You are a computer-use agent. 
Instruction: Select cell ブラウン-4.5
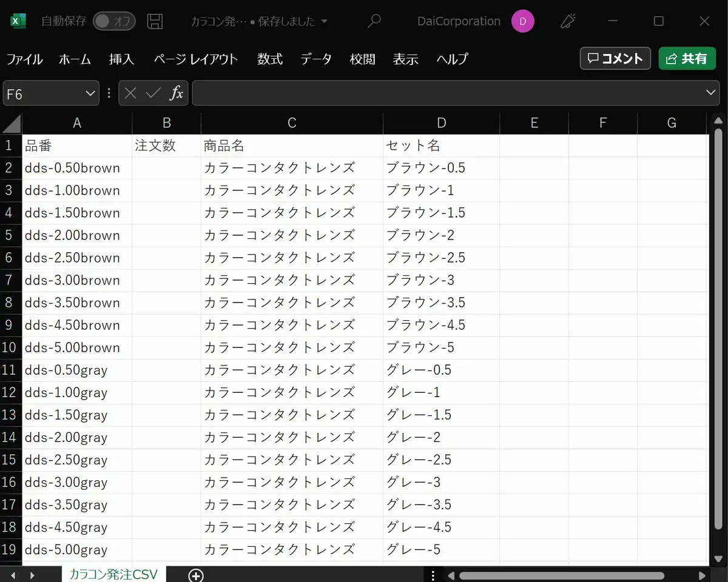(x=441, y=325)
